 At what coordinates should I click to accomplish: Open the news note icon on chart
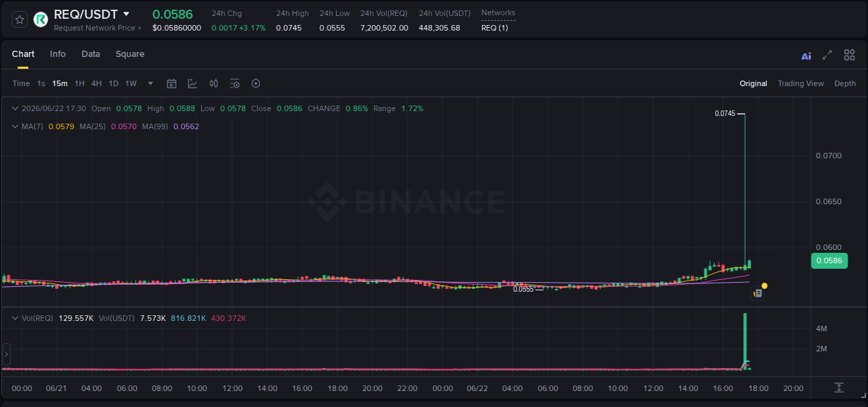758,294
